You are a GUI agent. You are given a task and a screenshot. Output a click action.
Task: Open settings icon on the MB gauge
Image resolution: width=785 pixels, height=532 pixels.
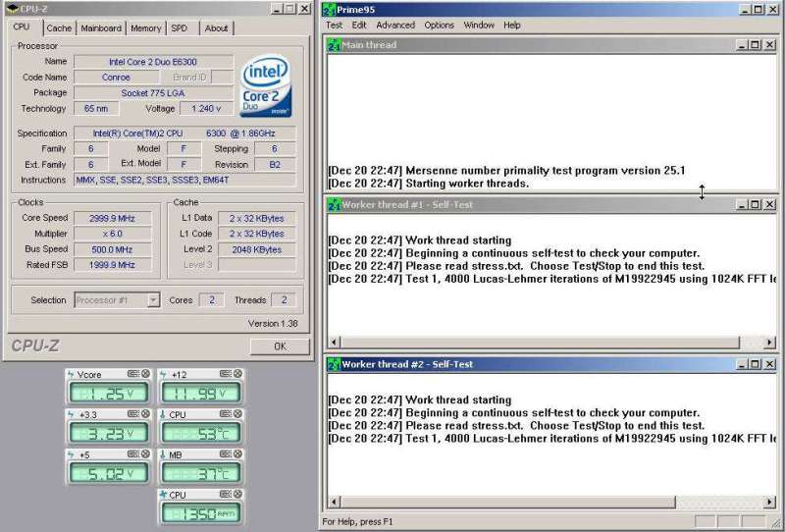point(226,453)
